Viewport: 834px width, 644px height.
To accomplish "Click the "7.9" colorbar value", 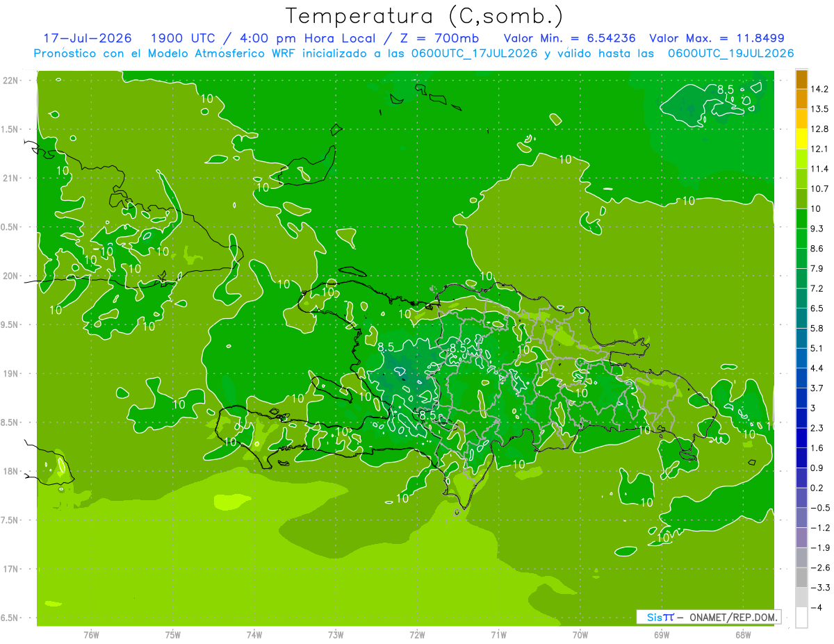I will click(x=816, y=268).
